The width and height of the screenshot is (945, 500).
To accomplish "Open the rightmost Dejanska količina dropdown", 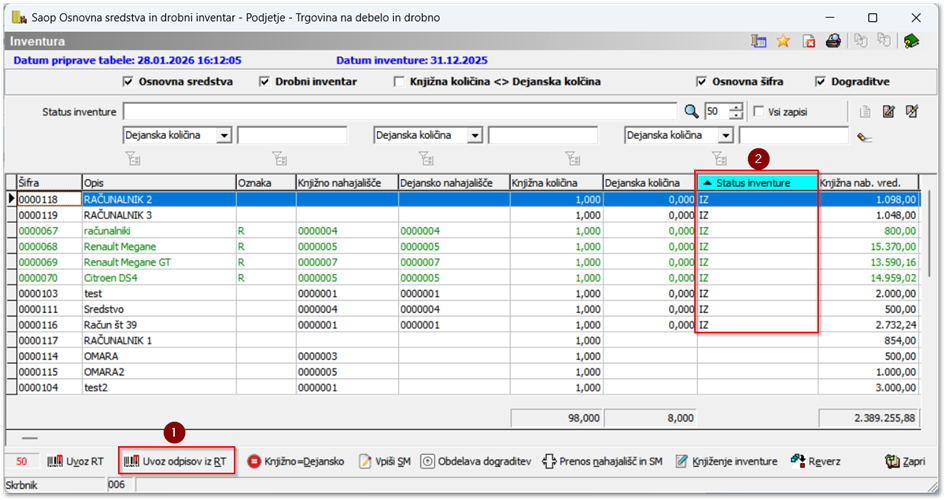I will (x=726, y=136).
